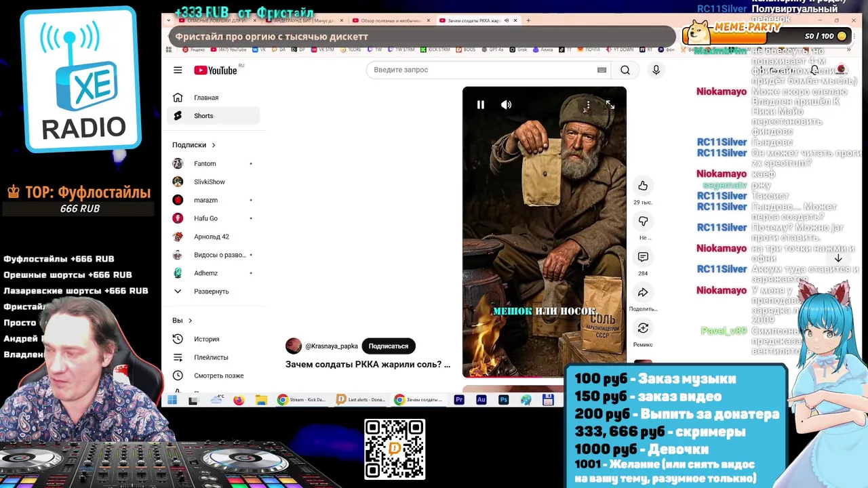Open the @Krasnaya_papka channel name
This screenshot has width=868, height=488.
point(332,346)
